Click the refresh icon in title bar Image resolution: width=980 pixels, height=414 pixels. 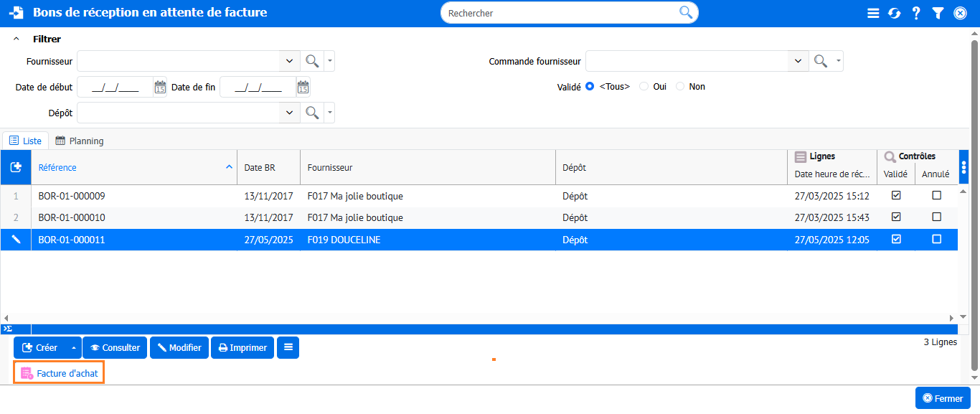pyautogui.click(x=894, y=13)
